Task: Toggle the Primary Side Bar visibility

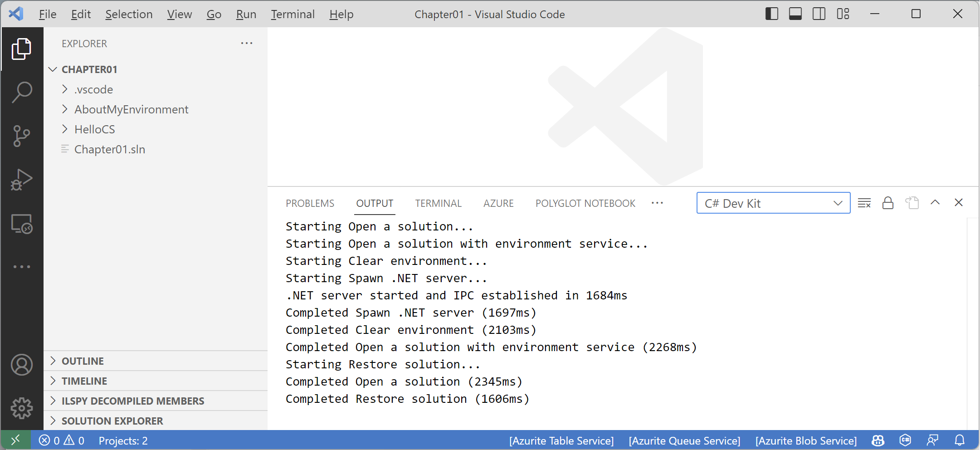Action: [x=771, y=14]
